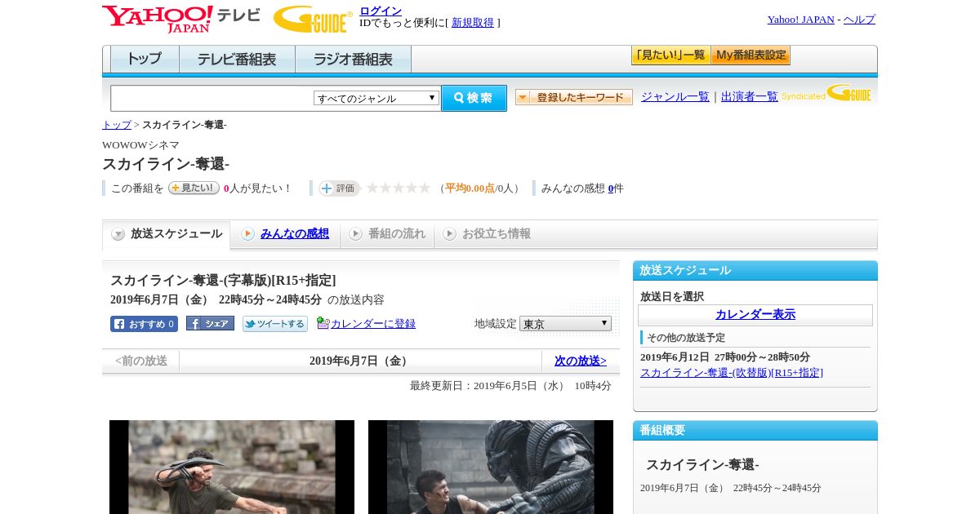
Task: Click the G-GUIDE logo in the header
Action: 313,19
